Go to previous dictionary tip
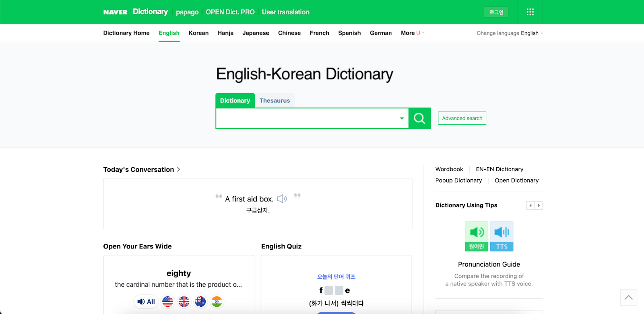 [x=530, y=205]
